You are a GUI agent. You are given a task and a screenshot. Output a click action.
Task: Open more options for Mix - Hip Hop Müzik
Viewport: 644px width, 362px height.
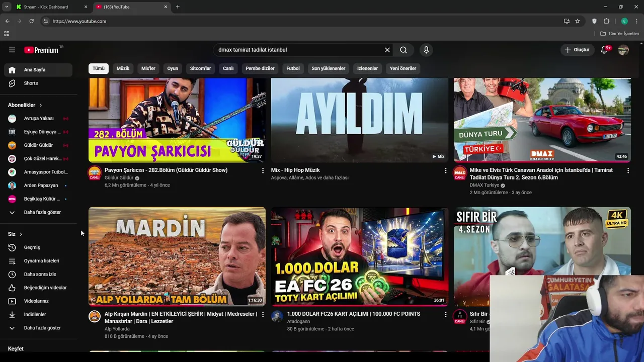[x=445, y=171]
